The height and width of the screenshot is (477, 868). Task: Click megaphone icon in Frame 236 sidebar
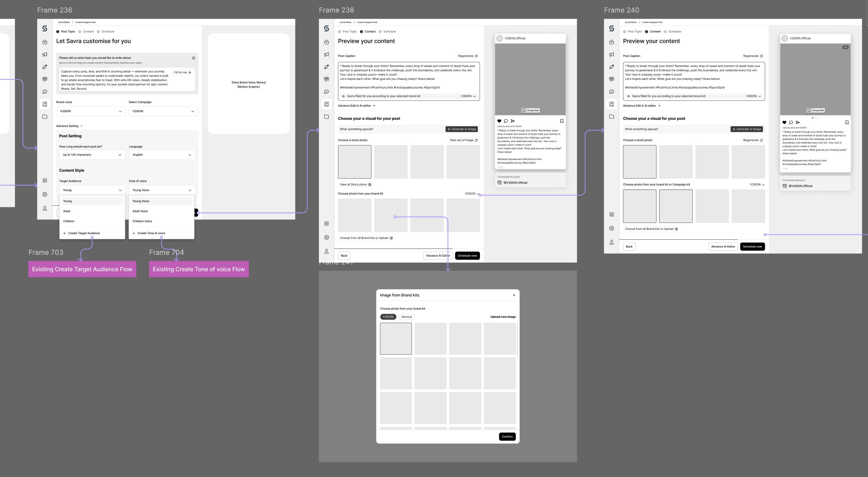45,54
